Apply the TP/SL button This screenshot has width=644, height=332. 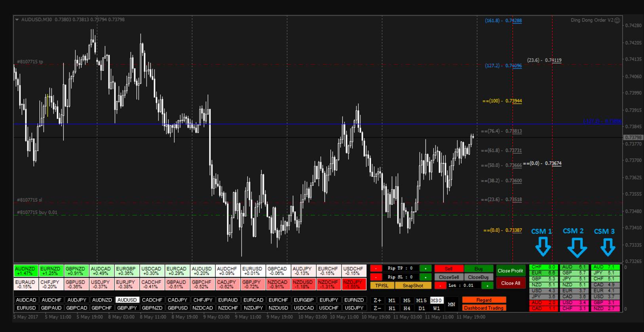[x=382, y=285]
